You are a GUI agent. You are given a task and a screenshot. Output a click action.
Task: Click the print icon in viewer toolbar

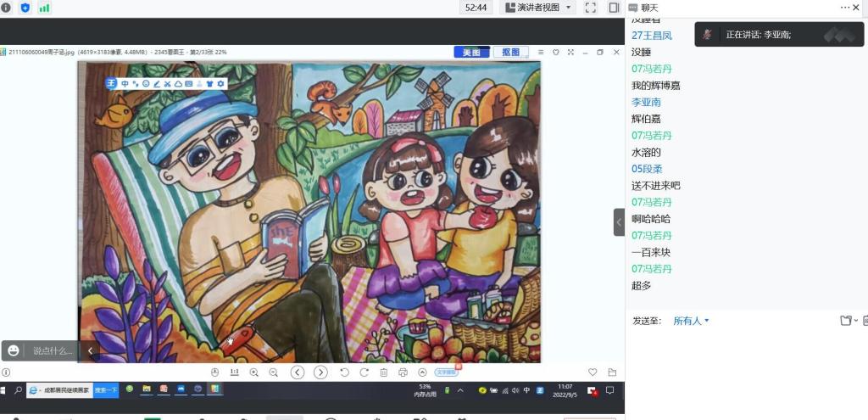pyautogui.click(x=403, y=372)
